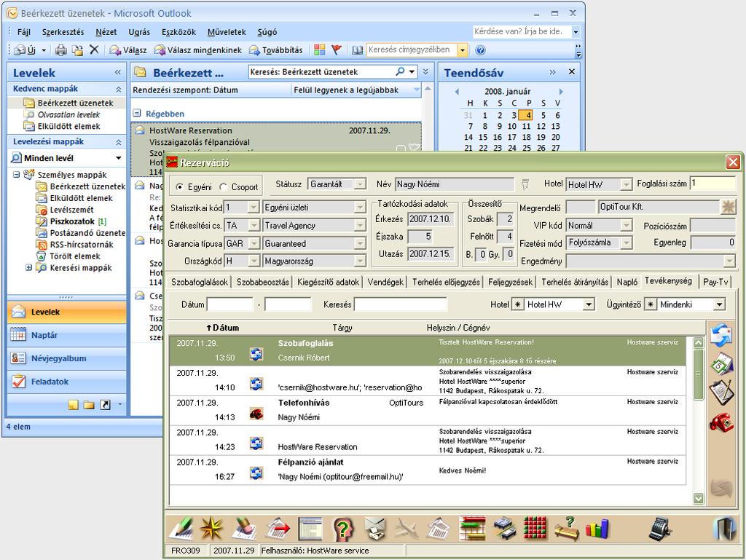Image resolution: width=746 pixels, height=560 pixels.
Task: Click the scroll down arrow of activity list
Action: 699,498
